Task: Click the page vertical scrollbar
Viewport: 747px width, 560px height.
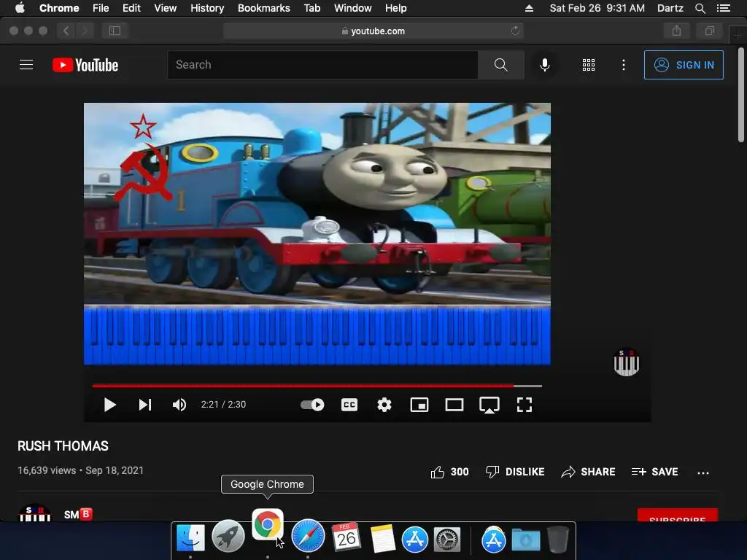Action: click(x=741, y=96)
